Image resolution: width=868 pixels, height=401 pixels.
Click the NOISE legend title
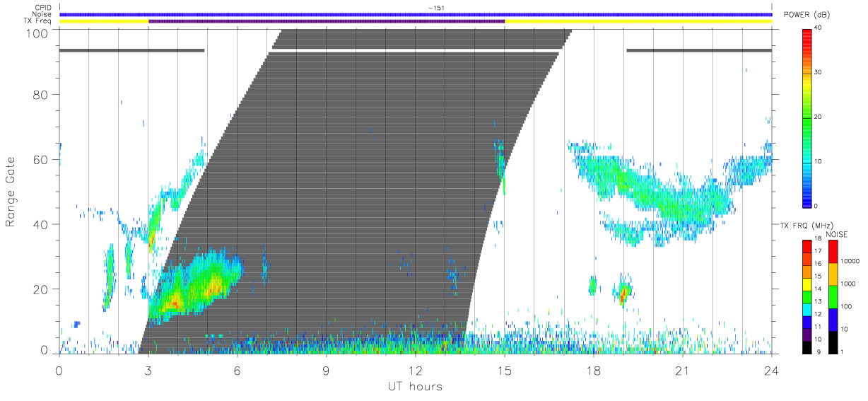837,234
